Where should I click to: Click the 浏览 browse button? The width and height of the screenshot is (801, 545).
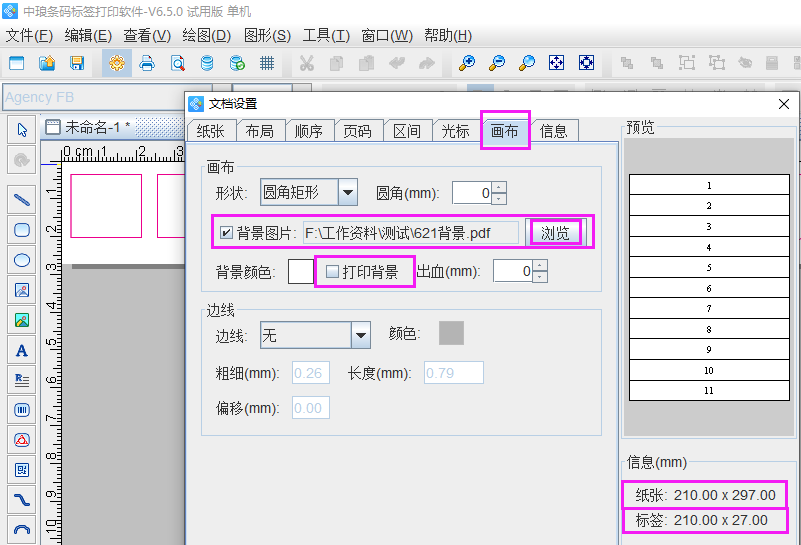[x=555, y=233]
